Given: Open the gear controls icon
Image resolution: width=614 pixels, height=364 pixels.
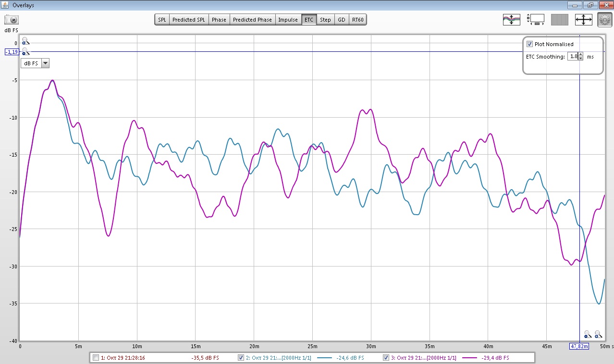Looking at the screenshot, I should click(x=604, y=20).
